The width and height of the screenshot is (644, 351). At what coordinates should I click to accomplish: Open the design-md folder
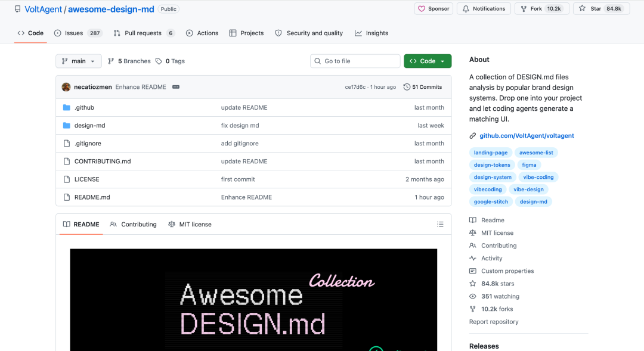pos(89,126)
